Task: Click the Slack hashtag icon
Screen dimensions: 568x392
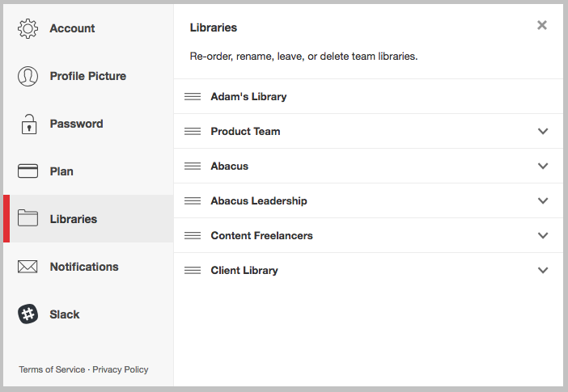Action: point(28,314)
